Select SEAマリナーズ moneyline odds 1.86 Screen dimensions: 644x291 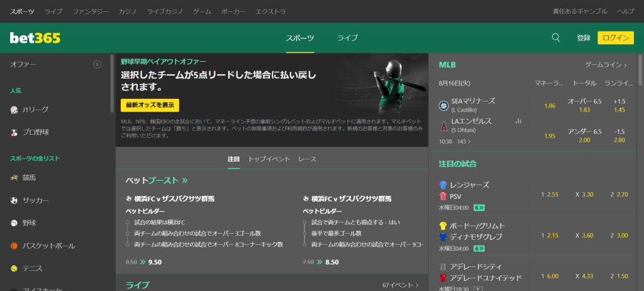(550, 106)
